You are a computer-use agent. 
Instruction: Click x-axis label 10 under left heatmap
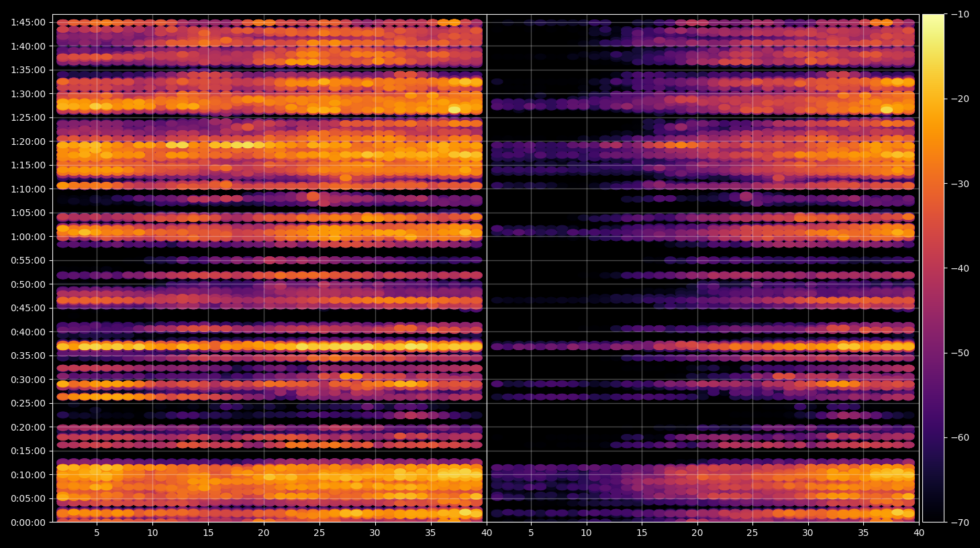(x=152, y=533)
